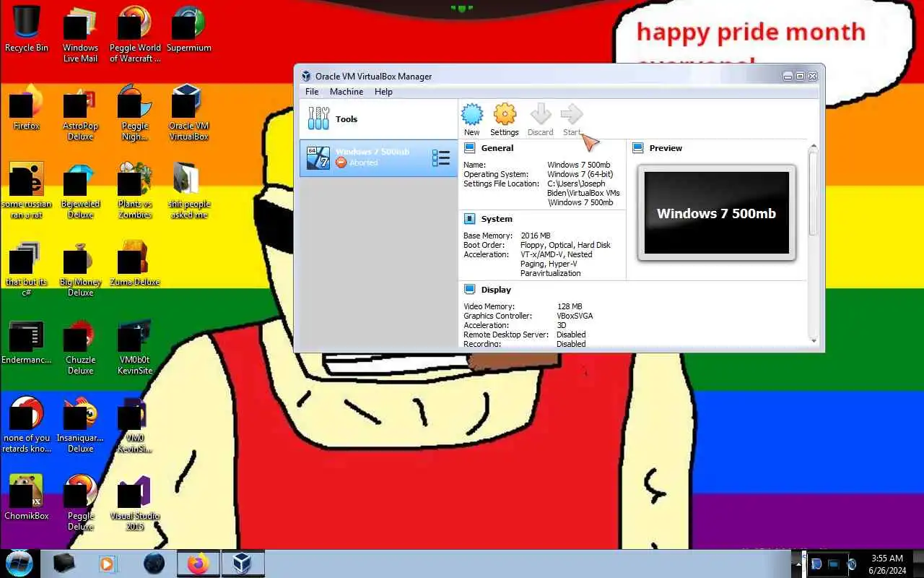Click the dark globe taskbar icon
This screenshot has height=578, width=924.
pos(154,564)
